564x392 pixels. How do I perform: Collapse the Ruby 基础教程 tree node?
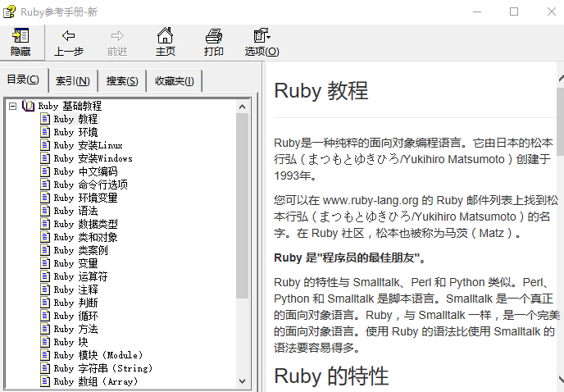tap(13, 106)
